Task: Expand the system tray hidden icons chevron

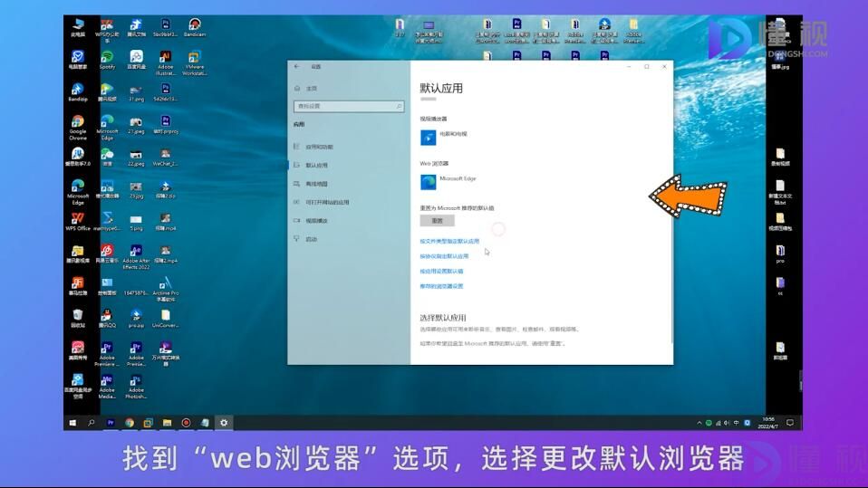Action: [699, 423]
